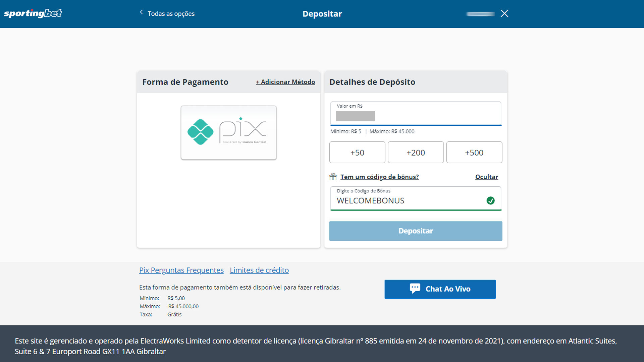
Task: Click the Sportingbet logo
Action: 33,13
